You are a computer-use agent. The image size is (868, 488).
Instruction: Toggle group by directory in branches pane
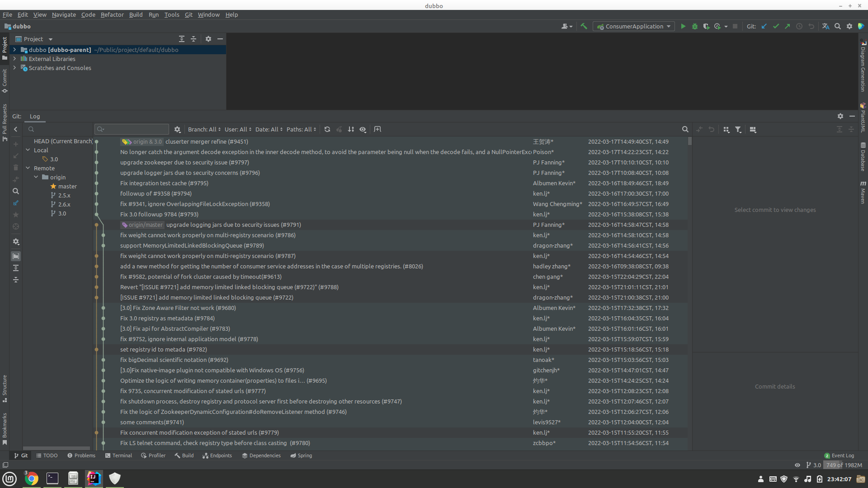(x=15, y=256)
